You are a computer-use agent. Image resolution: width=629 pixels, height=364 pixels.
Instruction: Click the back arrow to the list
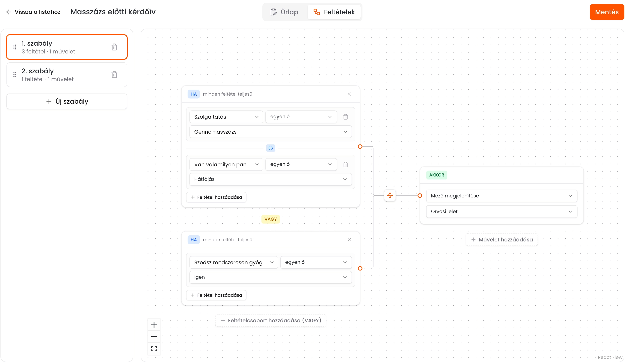pos(9,12)
